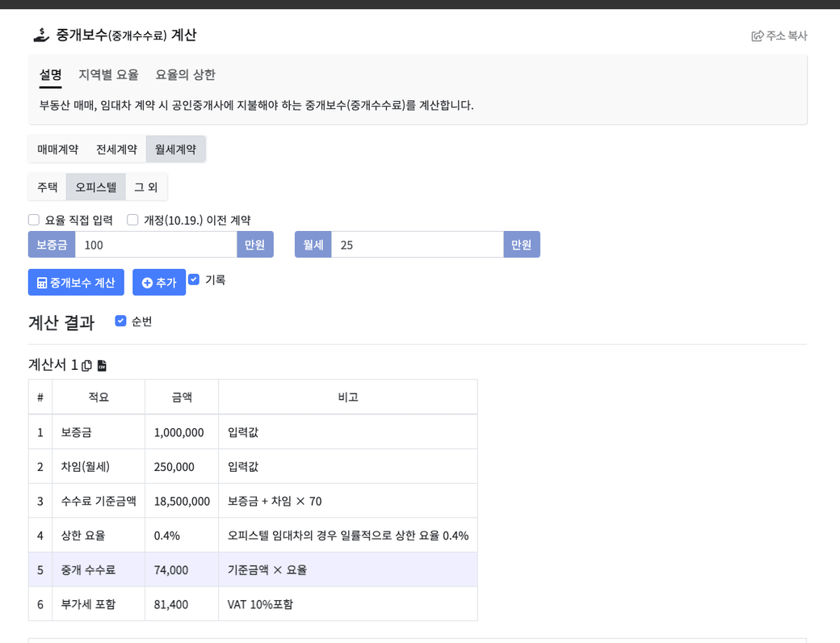The image size is (840, 643).
Task: Click the hand-coin logo icon beside the title
Action: [41, 35]
